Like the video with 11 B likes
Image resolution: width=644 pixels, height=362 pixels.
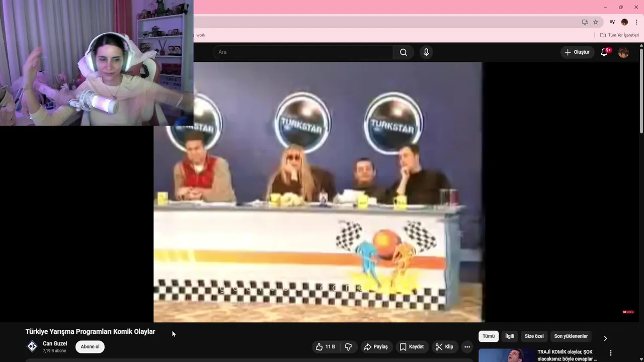(325, 347)
